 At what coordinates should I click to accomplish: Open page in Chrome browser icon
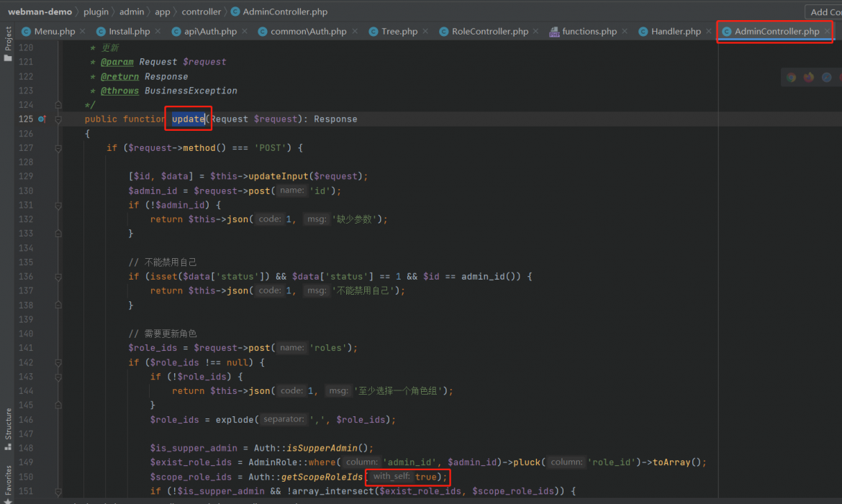791,78
